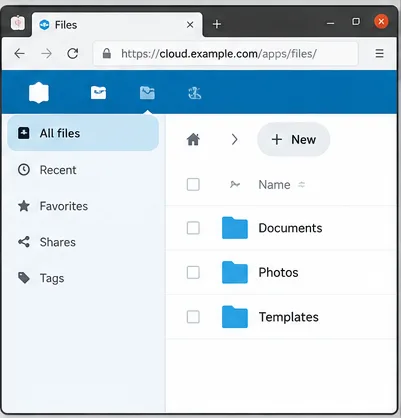
Task: Select All files in sidebar
Action: (x=83, y=133)
